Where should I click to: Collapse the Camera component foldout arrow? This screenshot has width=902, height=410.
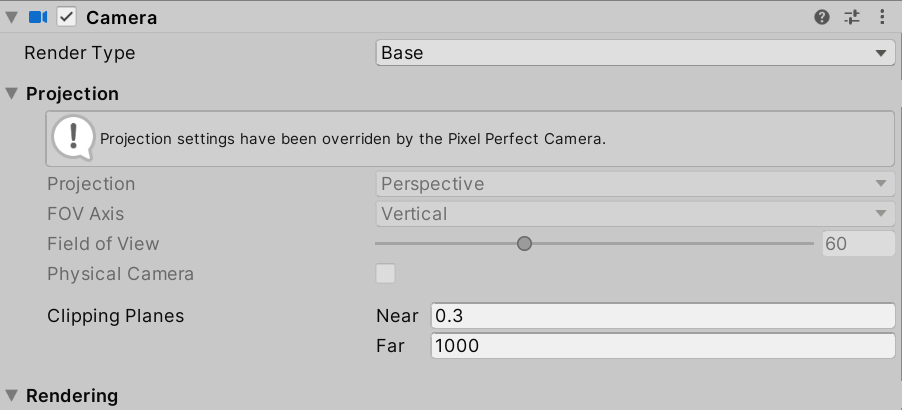point(12,17)
